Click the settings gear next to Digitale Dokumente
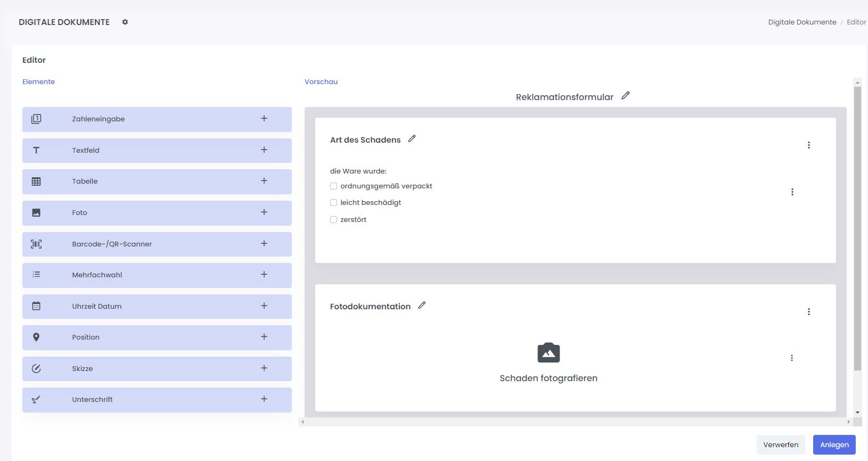The image size is (868, 461). click(125, 22)
